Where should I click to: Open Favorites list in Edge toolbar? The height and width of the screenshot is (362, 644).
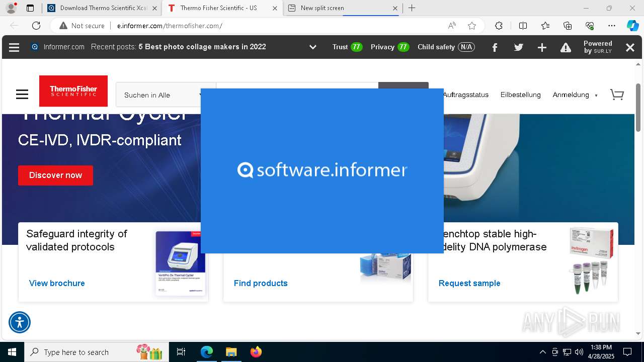click(545, 26)
